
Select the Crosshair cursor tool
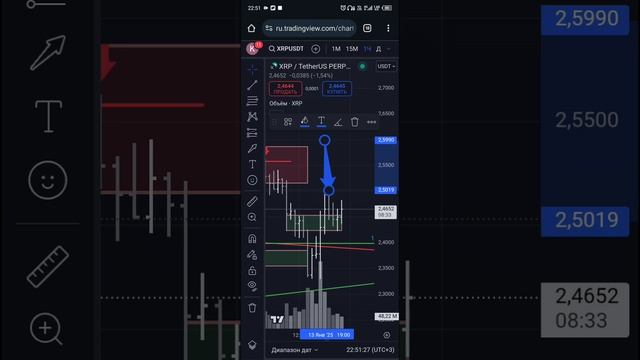point(252,70)
